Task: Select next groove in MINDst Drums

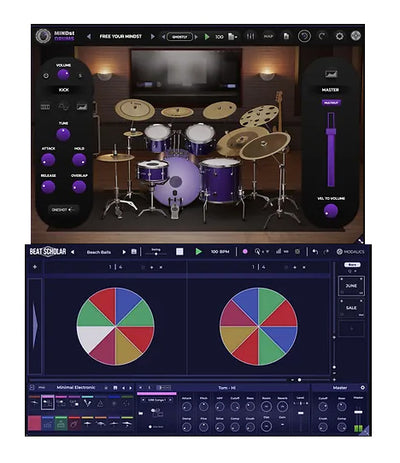Action: (196, 37)
